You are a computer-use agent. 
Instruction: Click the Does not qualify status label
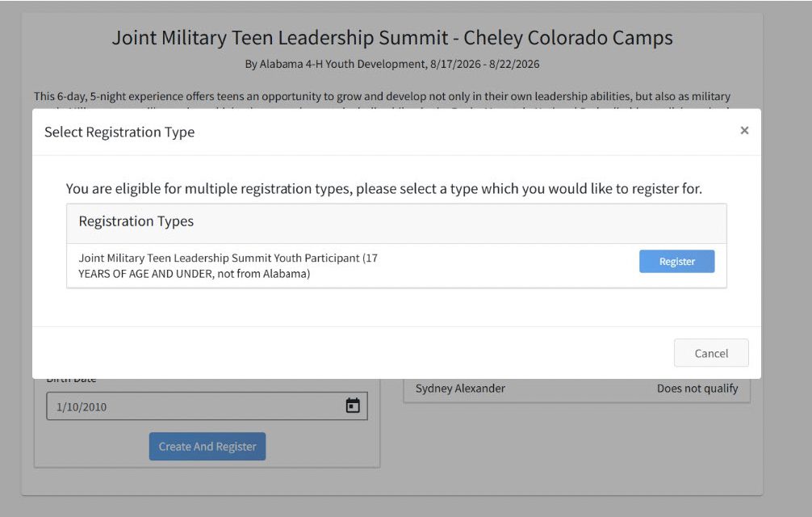(x=697, y=388)
